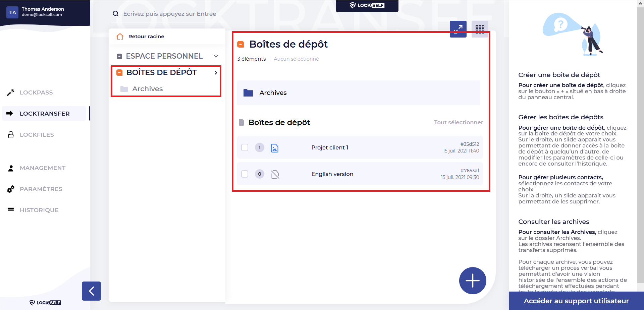Click the LockSelf logo at top center

(x=367, y=5)
